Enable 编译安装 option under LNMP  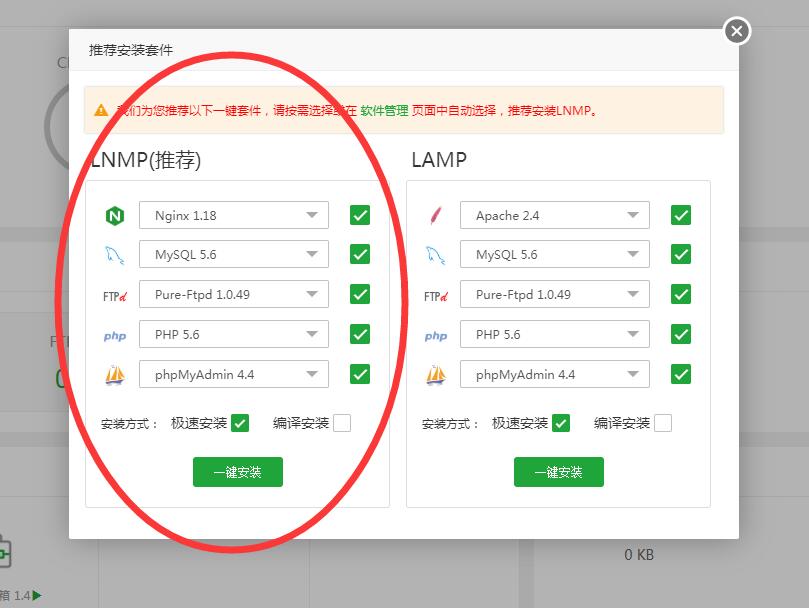tap(342, 423)
